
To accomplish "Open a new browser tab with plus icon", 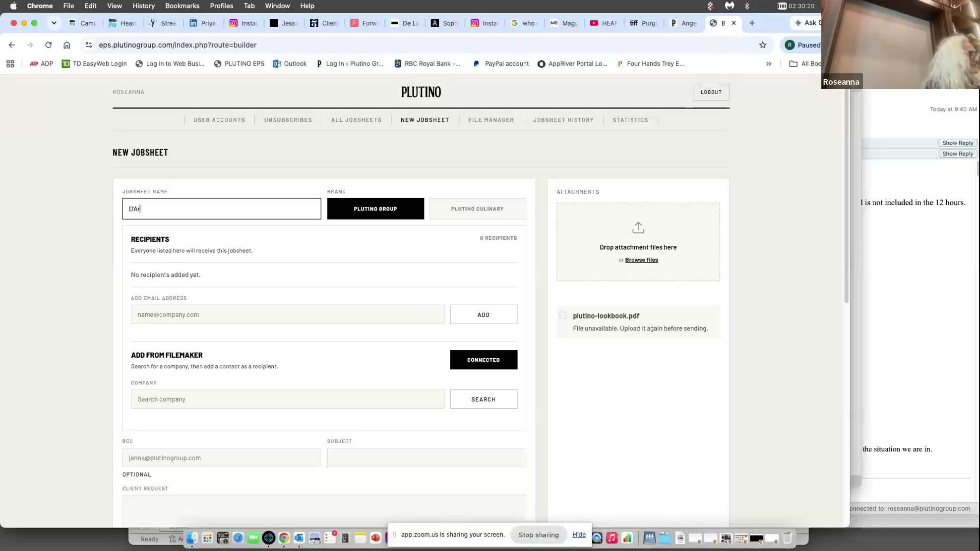I will (x=752, y=23).
